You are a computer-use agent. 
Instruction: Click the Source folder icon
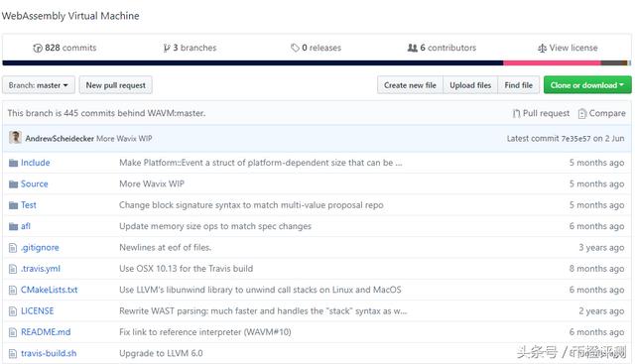13,184
